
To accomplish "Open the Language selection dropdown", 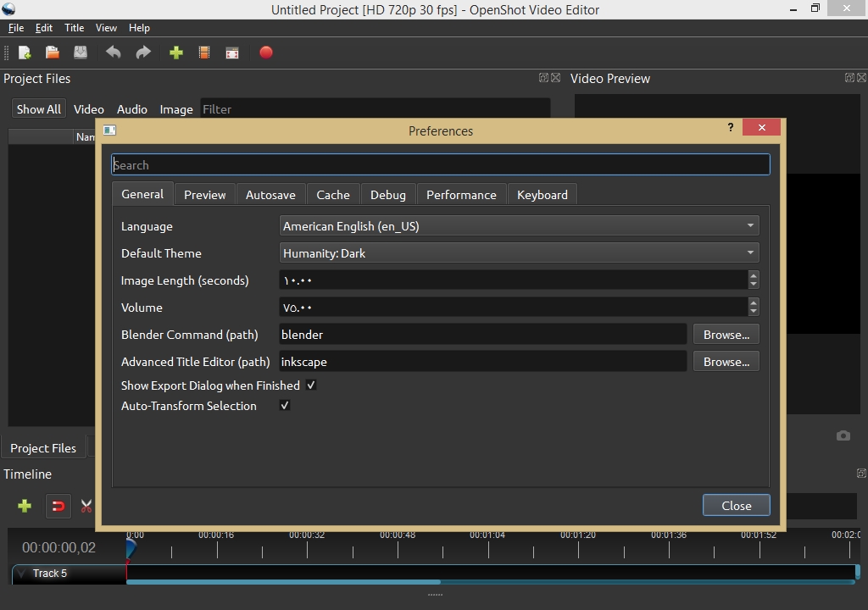I will (749, 225).
